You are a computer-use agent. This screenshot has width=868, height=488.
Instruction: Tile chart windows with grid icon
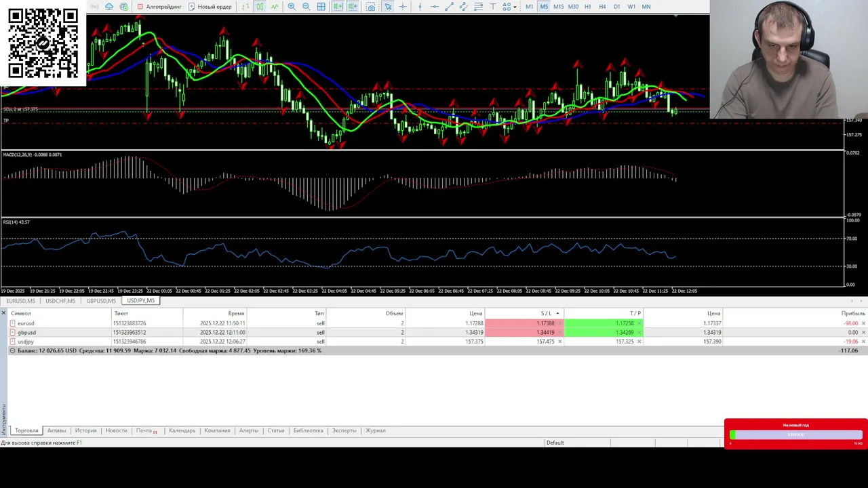(x=321, y=6)
